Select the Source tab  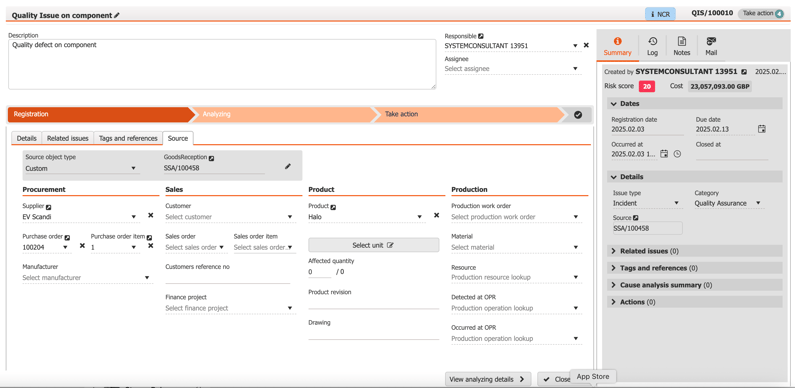177,138
